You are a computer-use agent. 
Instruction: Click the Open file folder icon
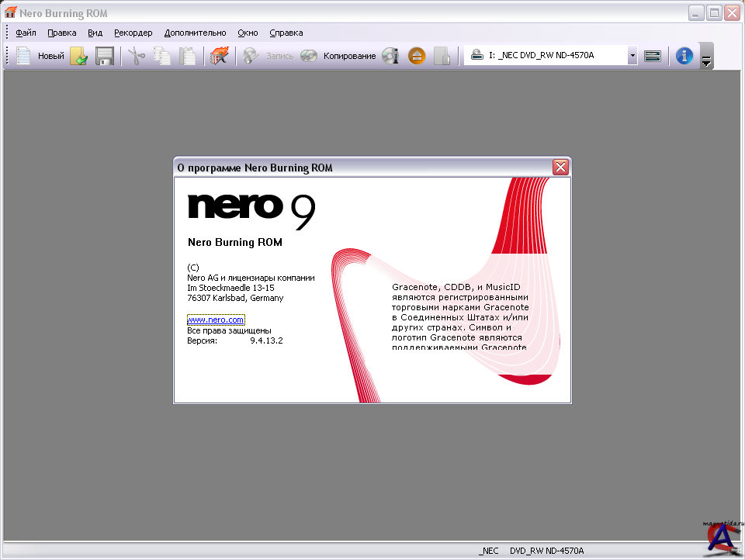78,56
